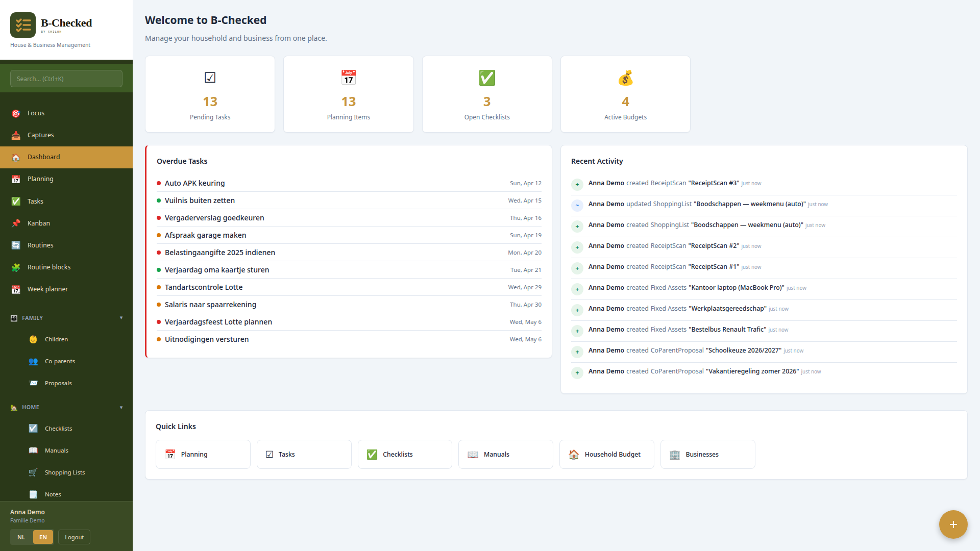Screen dimensions: 980x551
Task: Open the task Uitnodigingen versturen
Action: point(349,339)
